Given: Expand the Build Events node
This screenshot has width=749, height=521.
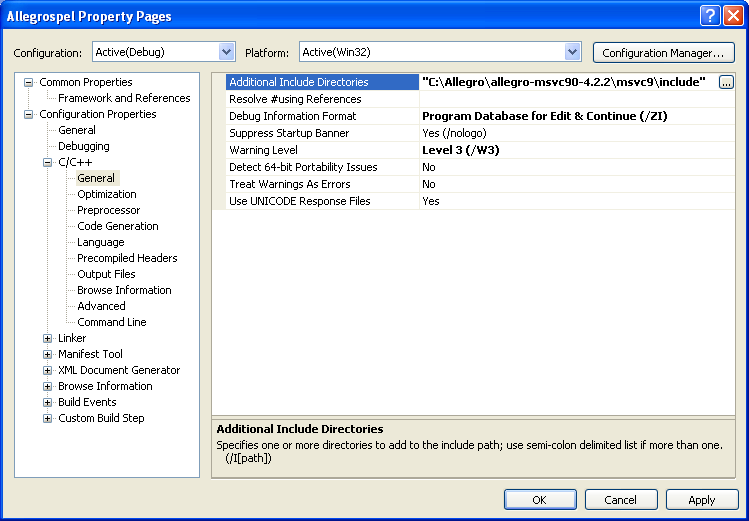Looking at the screenshot, I should (x=47, y=402).
